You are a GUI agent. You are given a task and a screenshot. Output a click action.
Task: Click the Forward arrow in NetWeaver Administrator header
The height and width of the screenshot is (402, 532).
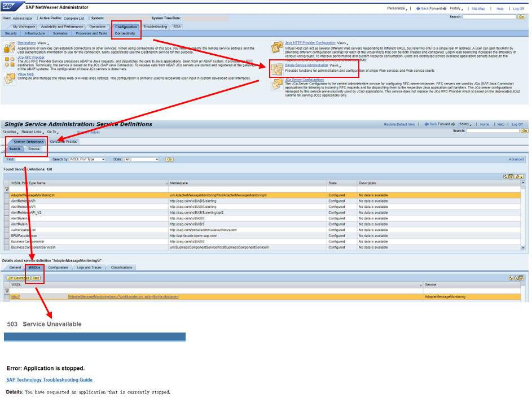pos(445,8)
